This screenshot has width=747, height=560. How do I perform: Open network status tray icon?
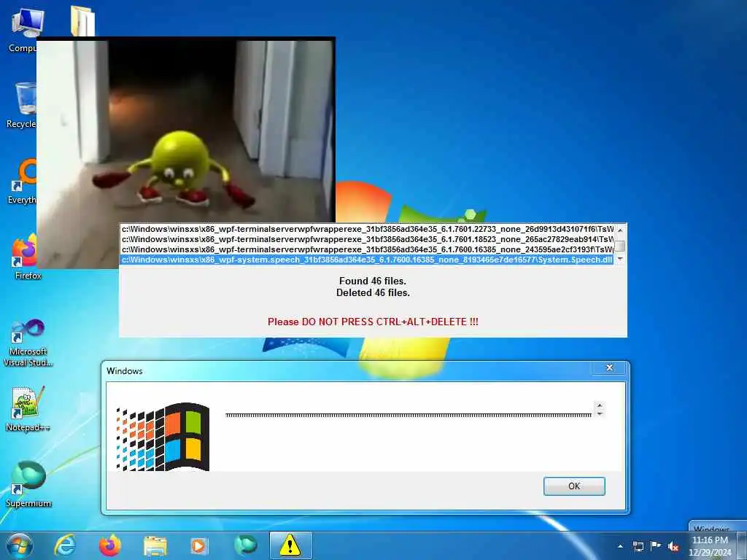[x=638, y=546]
